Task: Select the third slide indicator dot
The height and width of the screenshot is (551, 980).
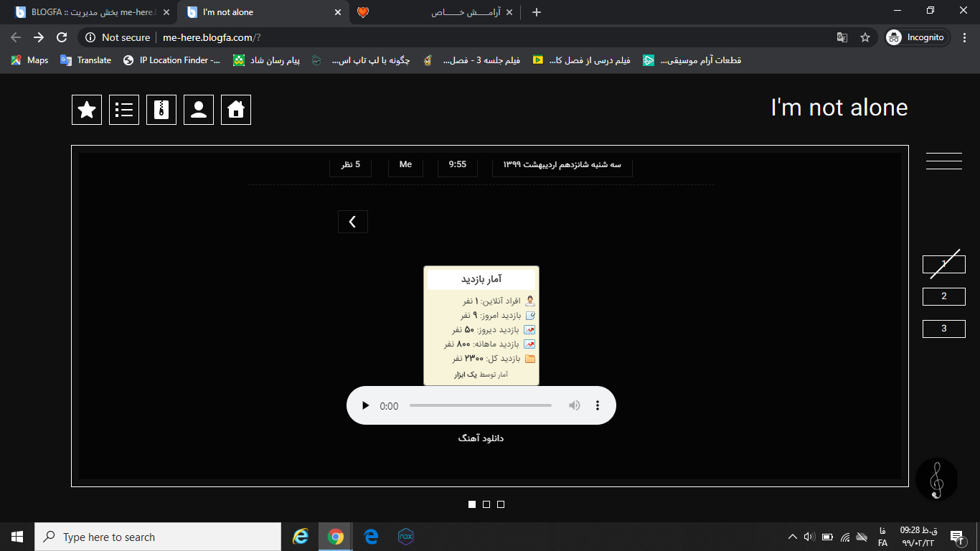Action: click(x=501, y=504)
